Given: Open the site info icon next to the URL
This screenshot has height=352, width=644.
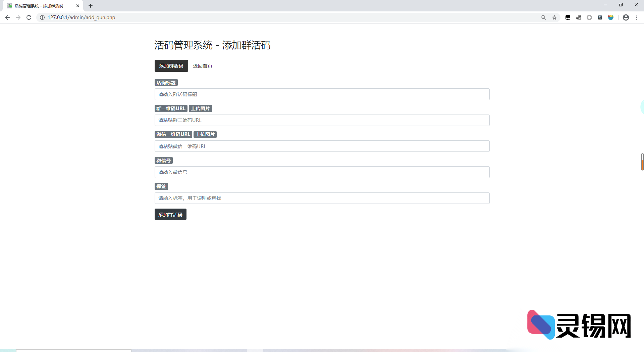Looking at the screenshot, I should (x=41, y=17).
